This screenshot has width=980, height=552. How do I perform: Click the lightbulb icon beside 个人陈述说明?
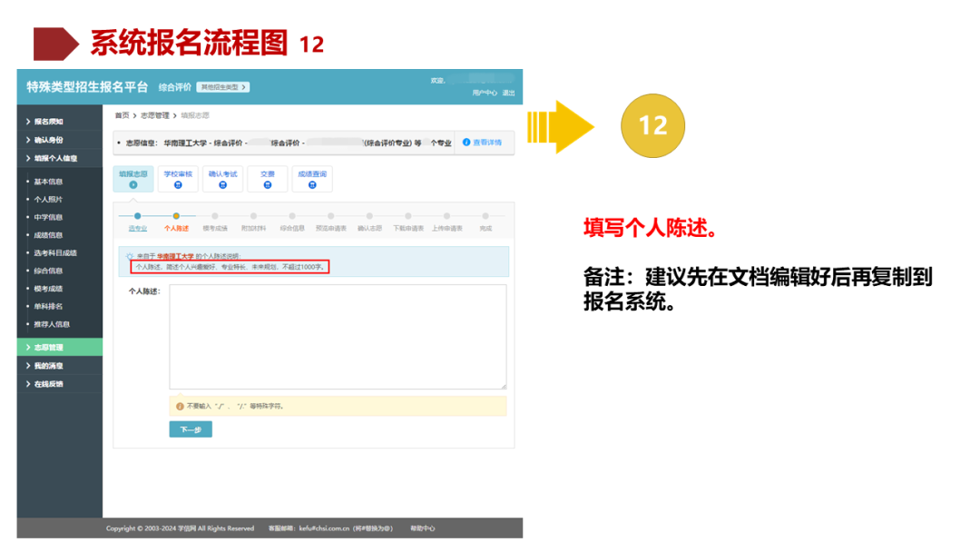pyautogui.click(x=130, y=256)
